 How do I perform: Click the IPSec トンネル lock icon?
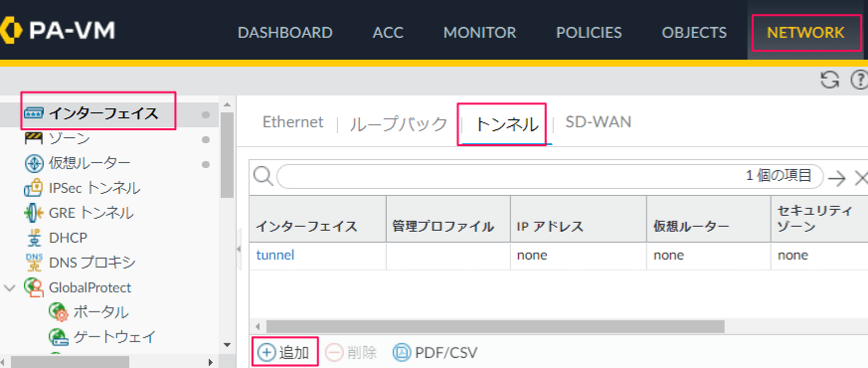[33, 188]
